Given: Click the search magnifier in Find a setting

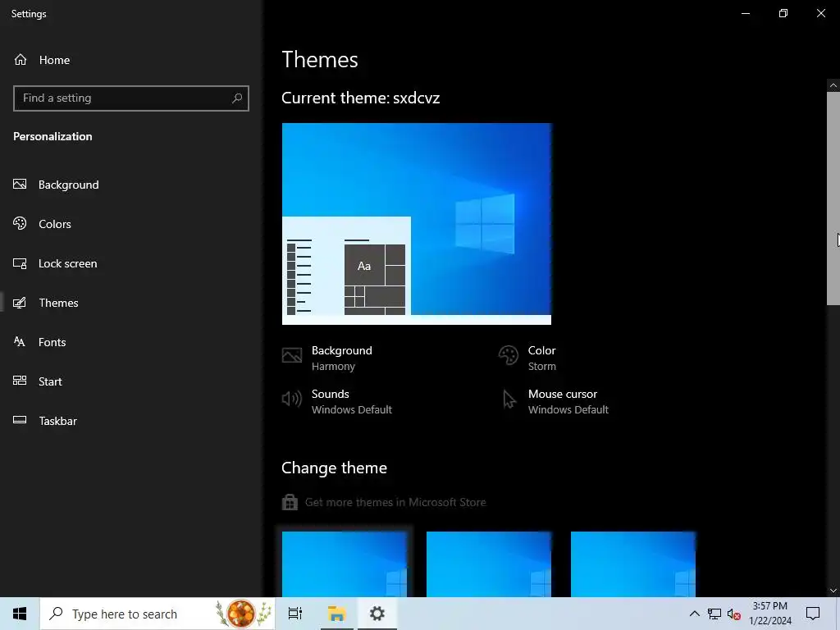Looking at the screenshot, I should coord(237,98).
